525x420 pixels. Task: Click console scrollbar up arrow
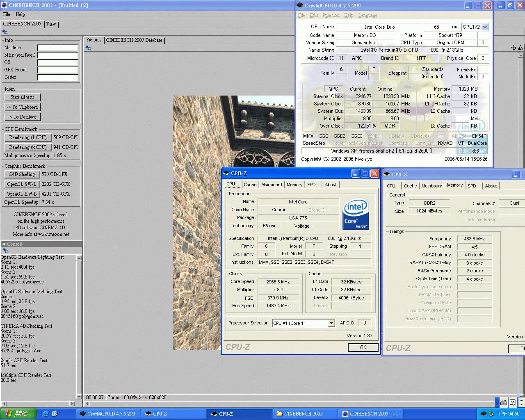tap(79, 258)
